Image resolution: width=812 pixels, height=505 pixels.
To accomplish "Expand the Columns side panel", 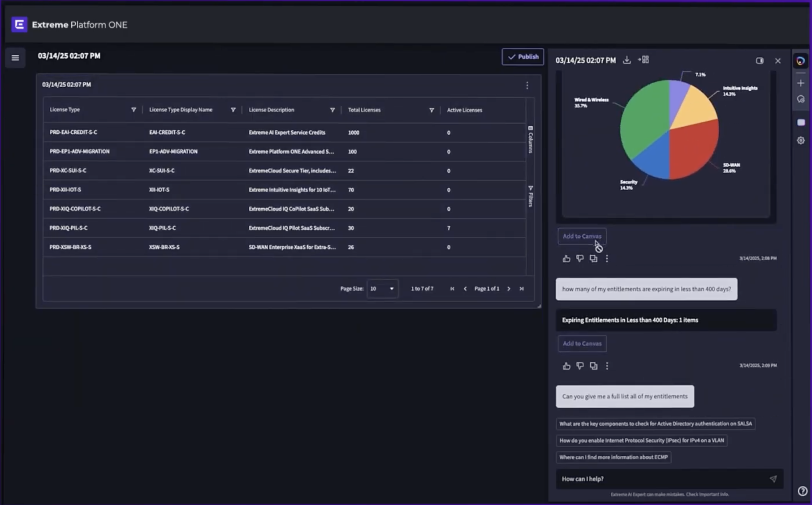I will (x=531, y=139).
